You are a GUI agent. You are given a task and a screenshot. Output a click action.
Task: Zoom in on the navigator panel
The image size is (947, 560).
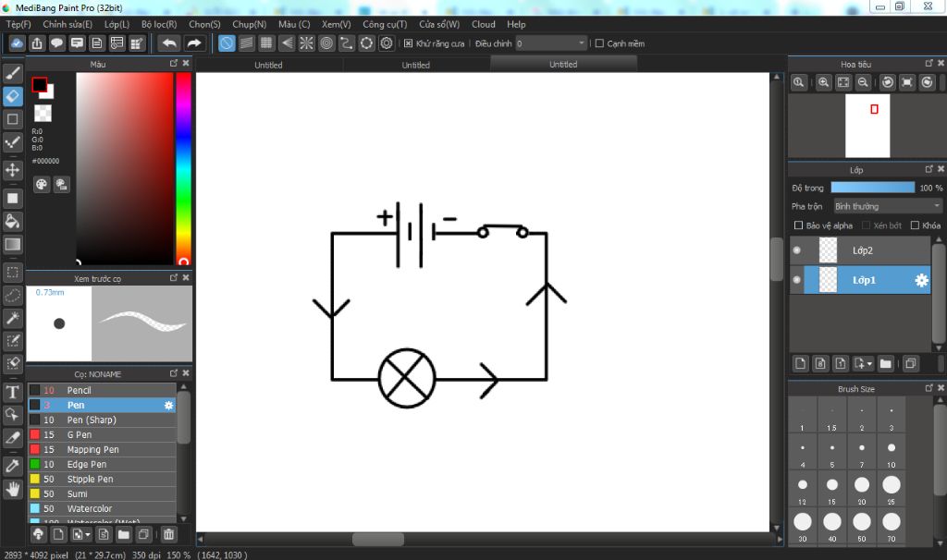click(x=823, y=82)
